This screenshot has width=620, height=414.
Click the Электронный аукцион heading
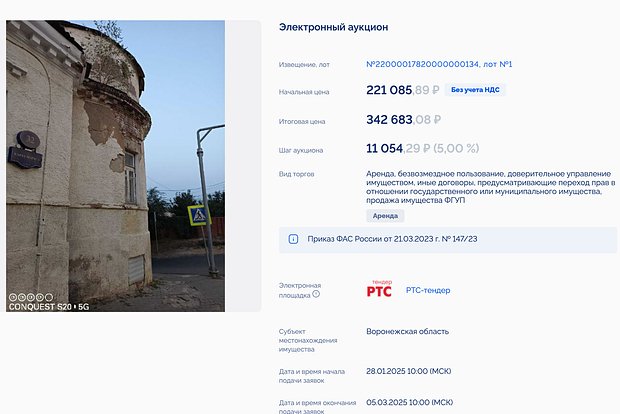333,28
